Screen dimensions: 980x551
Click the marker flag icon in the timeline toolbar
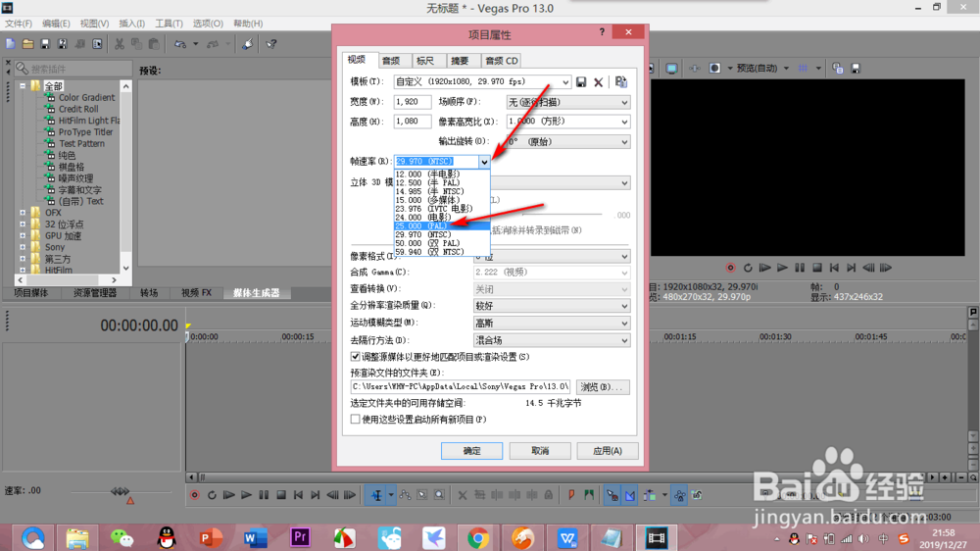coord(571,495)
